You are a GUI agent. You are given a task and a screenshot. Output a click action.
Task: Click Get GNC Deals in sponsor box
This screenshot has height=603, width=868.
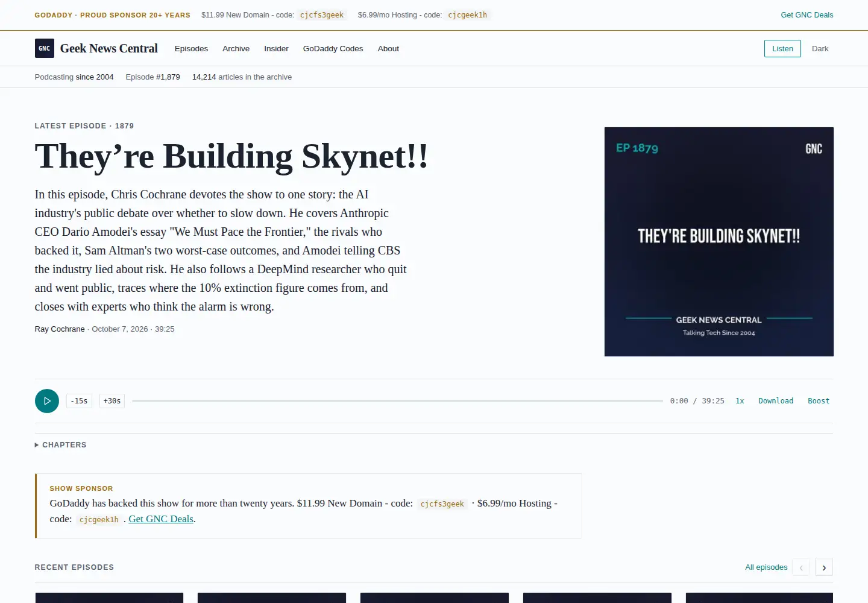[x=161, y=519]
